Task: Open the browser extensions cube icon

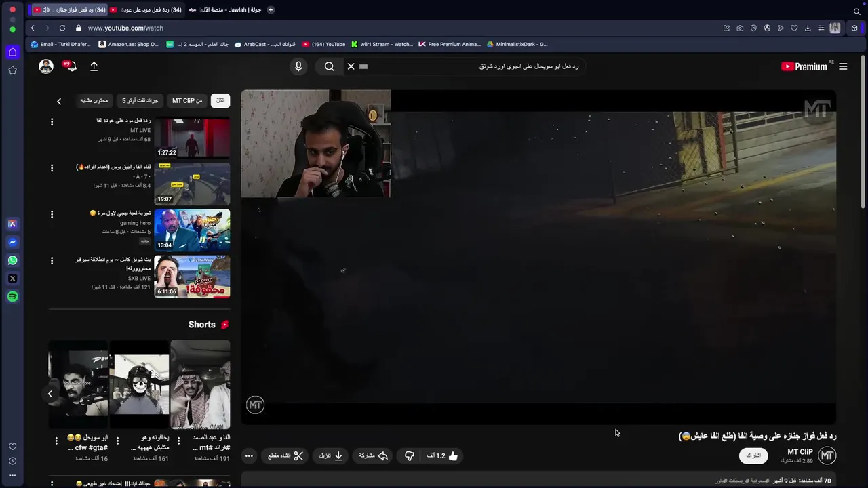Action: pos(854,28)
